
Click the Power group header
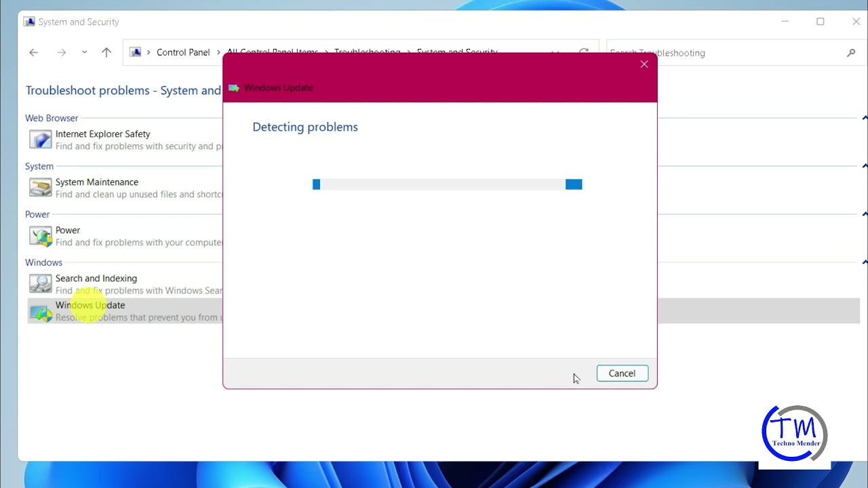[37, 214]
